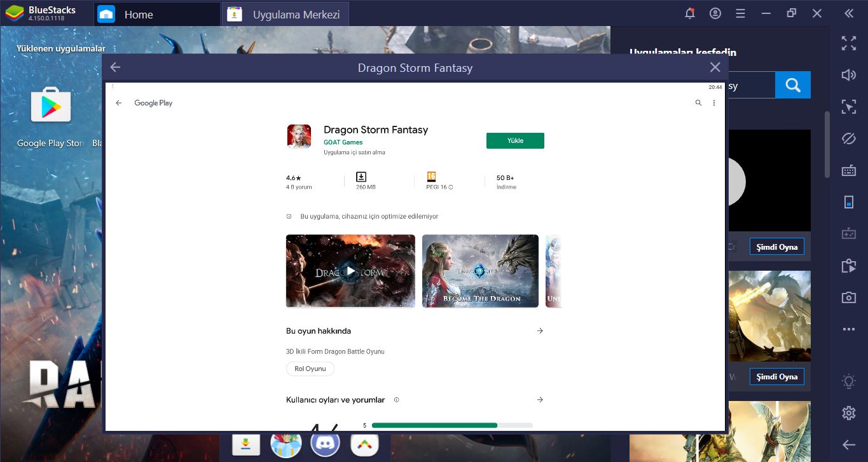Click the app search field in the right panel
Image resolution: width=868 pixels, height=462 pixels.
coord(752,85)
